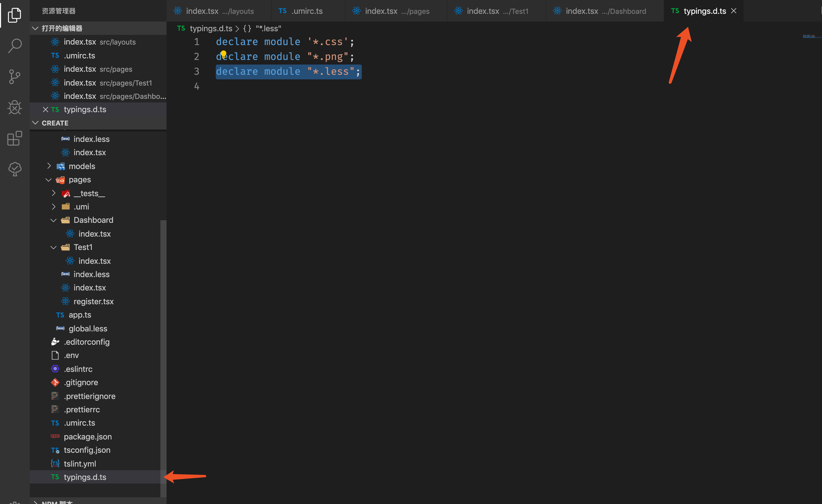The width and height of the screenshot is (822, 504).
Task: Open the Explorer view in activity bar
Action: pos(14,15)
